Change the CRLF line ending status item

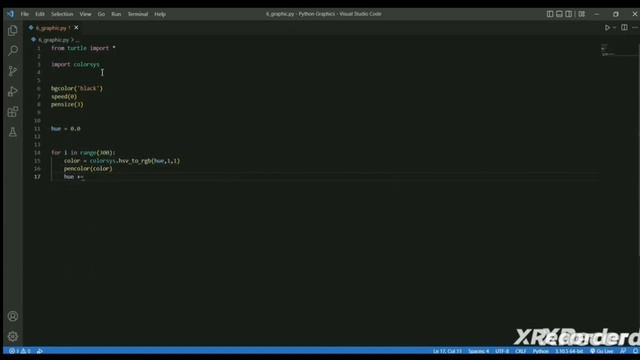click(x=520, y=351)
